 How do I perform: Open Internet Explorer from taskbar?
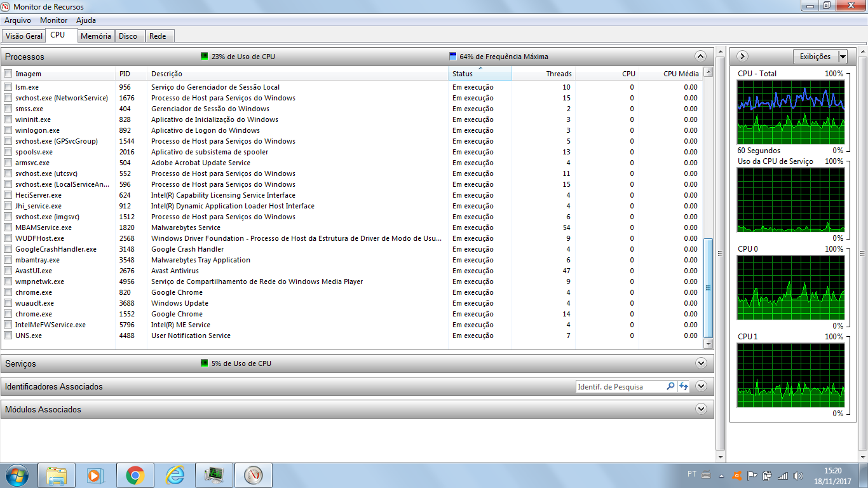175,475
